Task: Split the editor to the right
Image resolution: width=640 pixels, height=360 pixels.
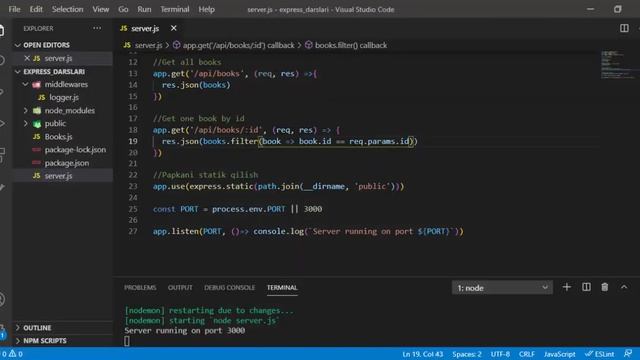Action: point(624,28)
